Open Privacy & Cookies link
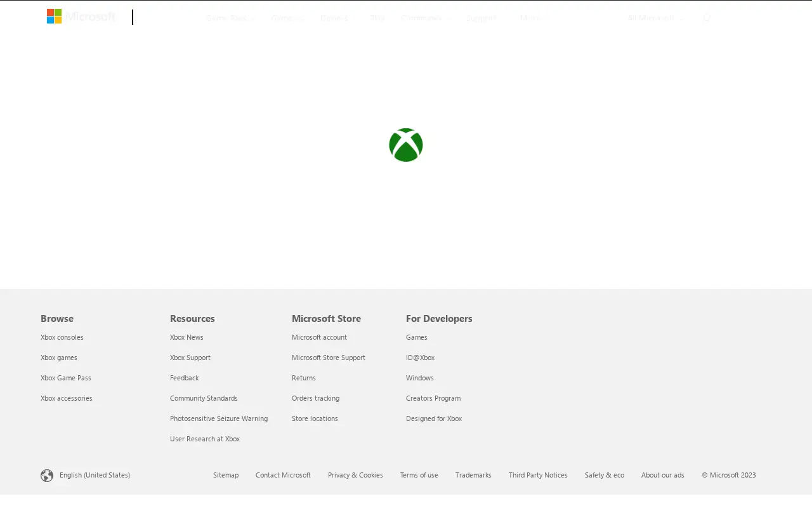Viewport: 812px width, 508px height. (x=355, y=475)
